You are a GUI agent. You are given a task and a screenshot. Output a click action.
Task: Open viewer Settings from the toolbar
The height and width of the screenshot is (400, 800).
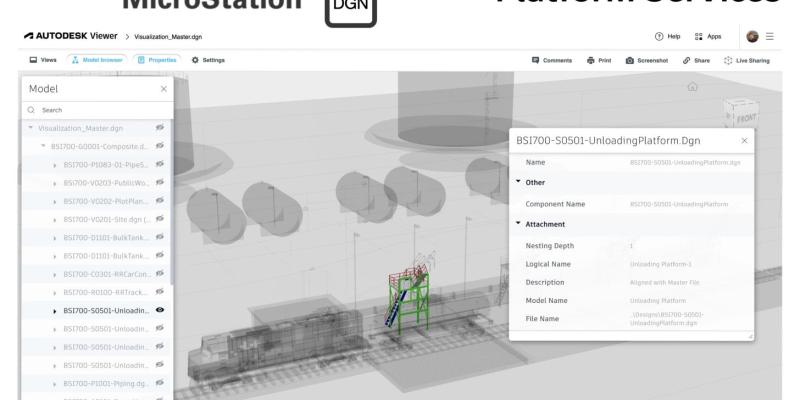[x=206, y=60]
